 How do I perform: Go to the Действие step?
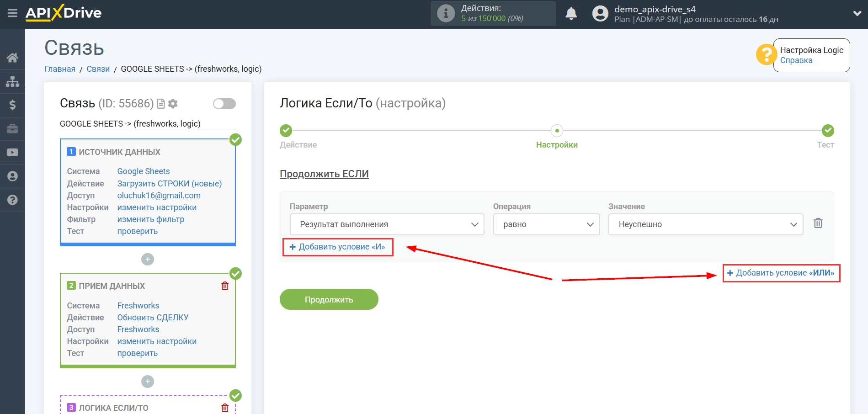[286, 131]
